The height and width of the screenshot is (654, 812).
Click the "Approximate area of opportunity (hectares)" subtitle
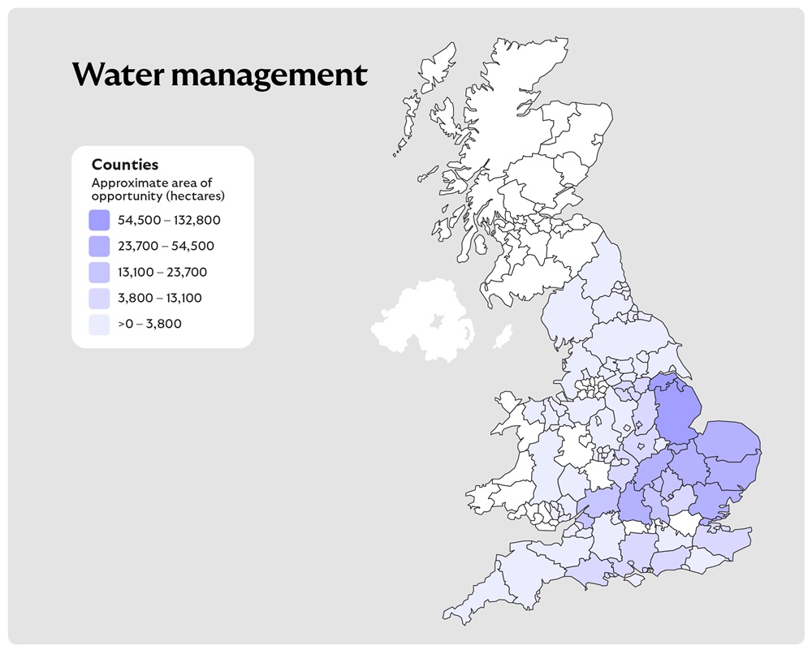158,190
